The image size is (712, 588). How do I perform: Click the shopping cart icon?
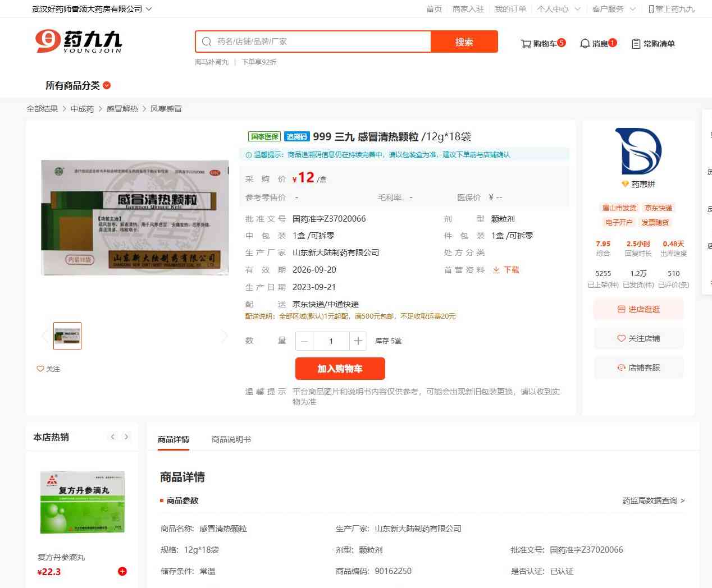point(526,44)
